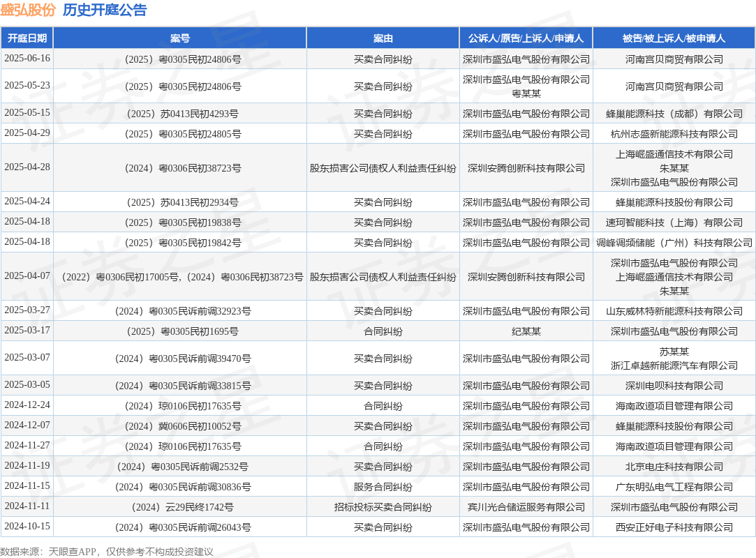
Task: Click defendant 山东威林特新能源科技有限公司
Action: (674, 311)
